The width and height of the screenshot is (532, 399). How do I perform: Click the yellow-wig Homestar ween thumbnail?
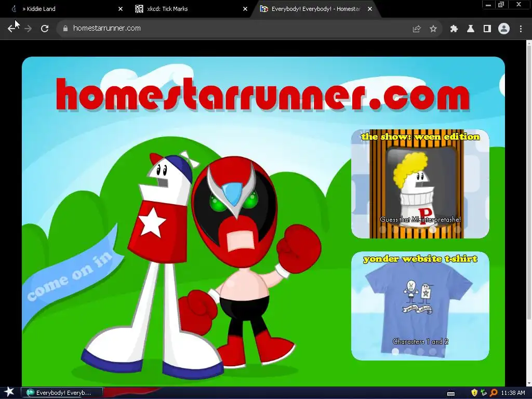click(x=420, y=184)
